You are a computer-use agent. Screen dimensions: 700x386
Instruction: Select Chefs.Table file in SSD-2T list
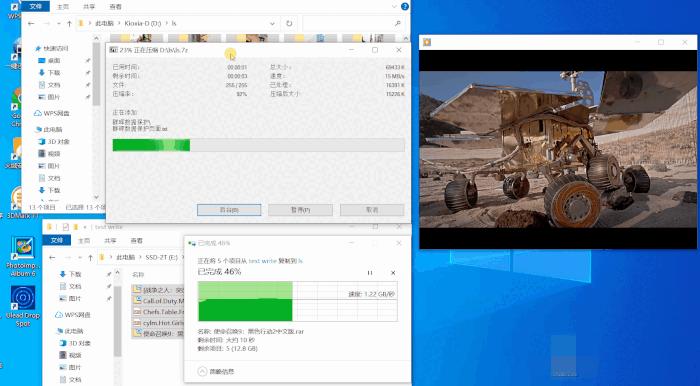(x=158, y=312)
